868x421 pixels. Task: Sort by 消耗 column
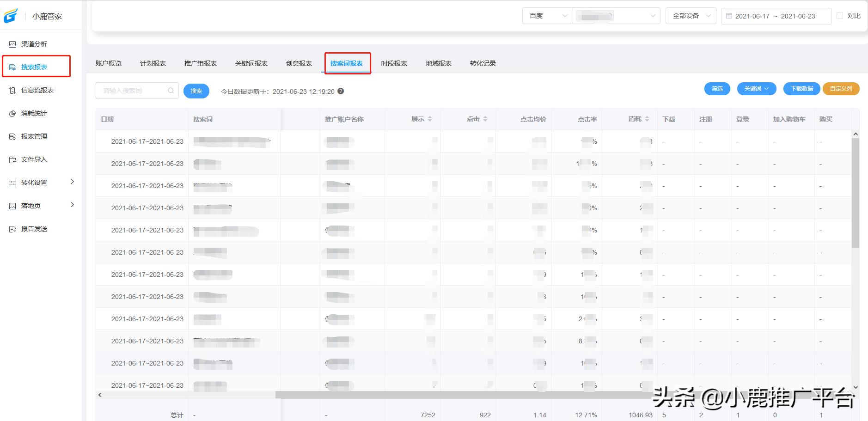[647, 119]
